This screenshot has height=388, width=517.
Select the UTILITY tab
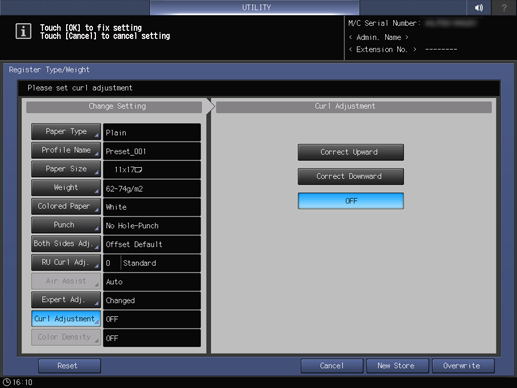[x=255, y=7]
